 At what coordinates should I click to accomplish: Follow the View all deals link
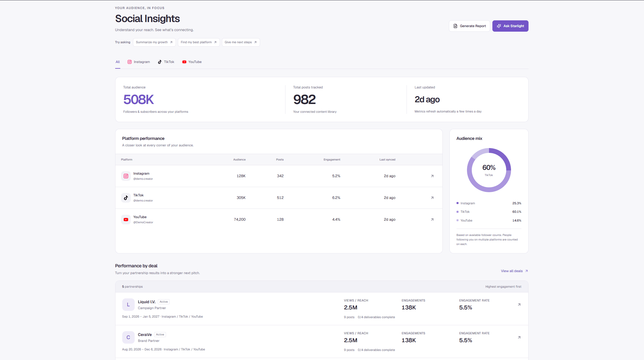pyautogui.click(x=514, y=271)
